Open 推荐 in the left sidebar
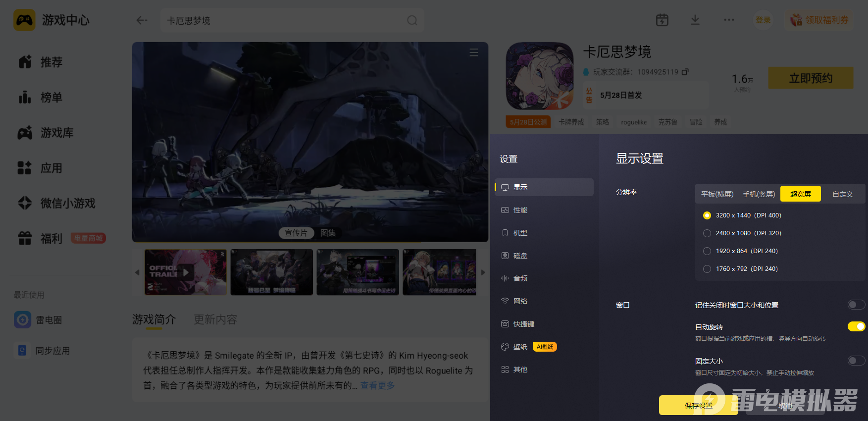 pos(41,62)
